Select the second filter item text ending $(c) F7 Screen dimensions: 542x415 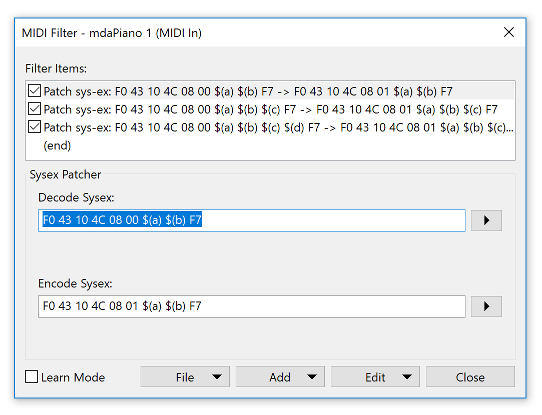(x=270, y=109)
